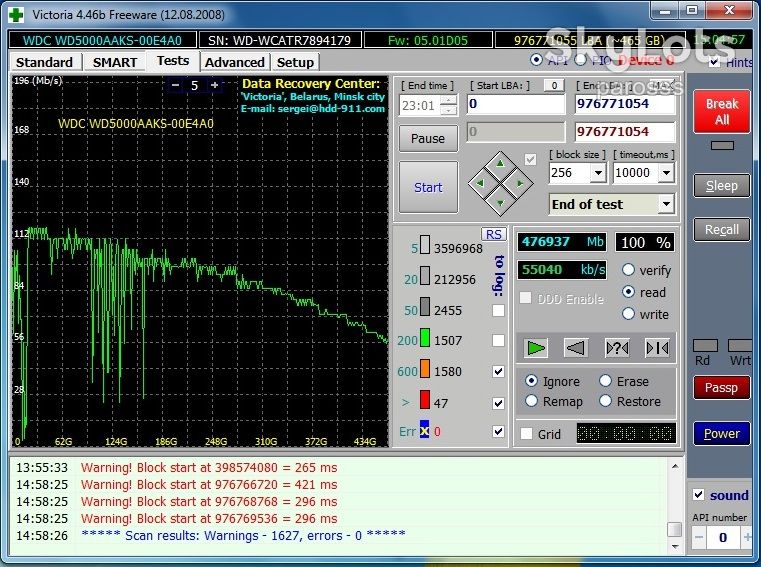Viewport: 761px width, 567px height.
Task: Open the End of test dropdown
Action: point(666,204)
